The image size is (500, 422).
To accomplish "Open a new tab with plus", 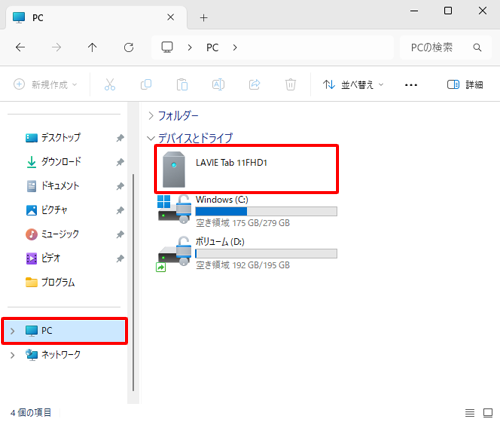I will click(x=204, y=18).
